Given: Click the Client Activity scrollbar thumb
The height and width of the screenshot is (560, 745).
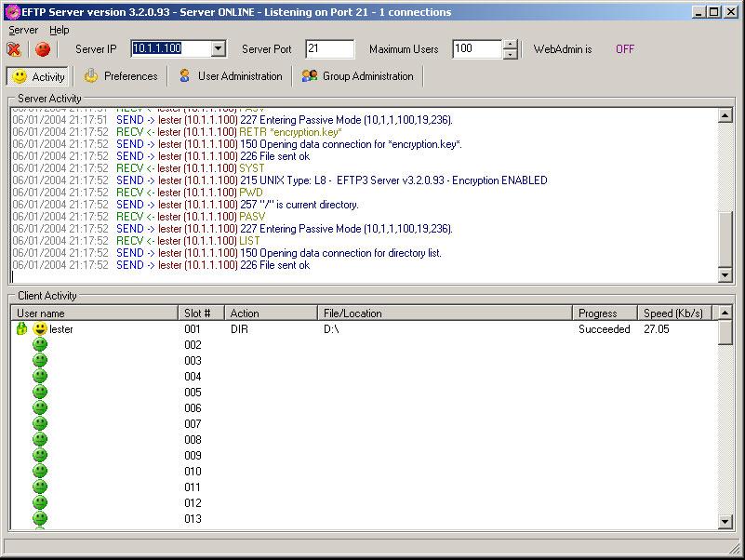Looking at the screenshot, I should [x=725, y=332].
